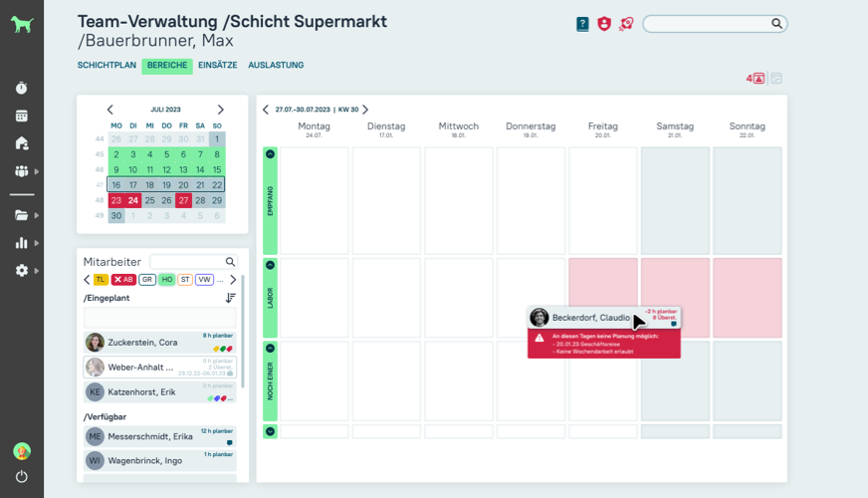This screenshot has width=868, height=498.
Task: Toggle the ST filter tag
Action: (x=185, y=280)
